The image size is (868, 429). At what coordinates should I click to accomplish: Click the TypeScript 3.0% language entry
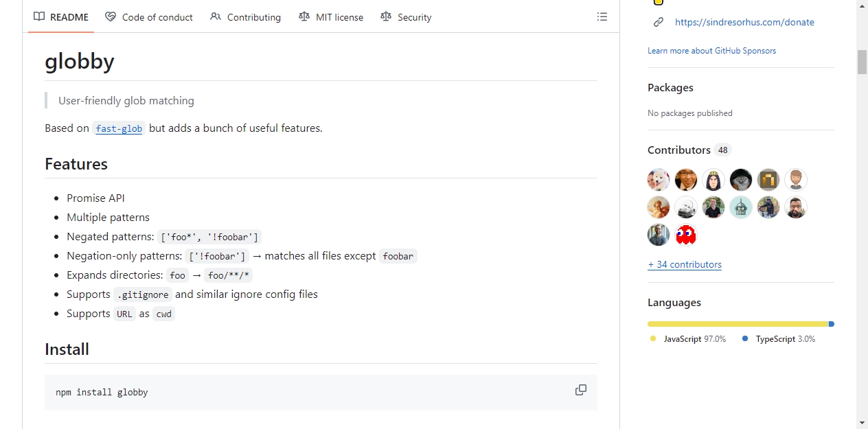pos(779,339)
